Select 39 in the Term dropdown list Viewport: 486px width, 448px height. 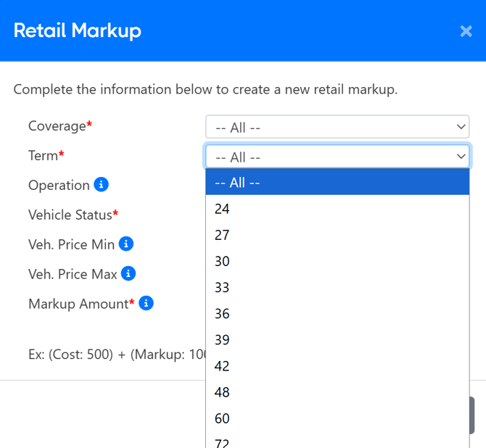click(x=337, y=339)
